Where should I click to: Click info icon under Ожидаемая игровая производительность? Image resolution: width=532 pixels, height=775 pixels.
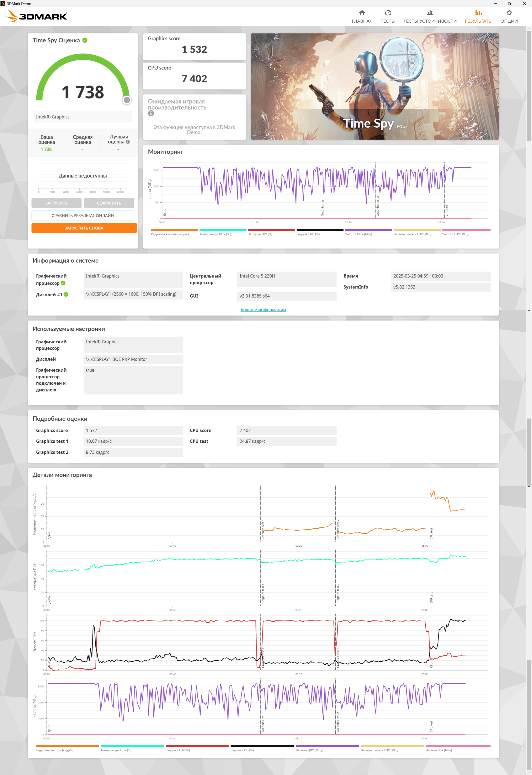tap(151, 113)
